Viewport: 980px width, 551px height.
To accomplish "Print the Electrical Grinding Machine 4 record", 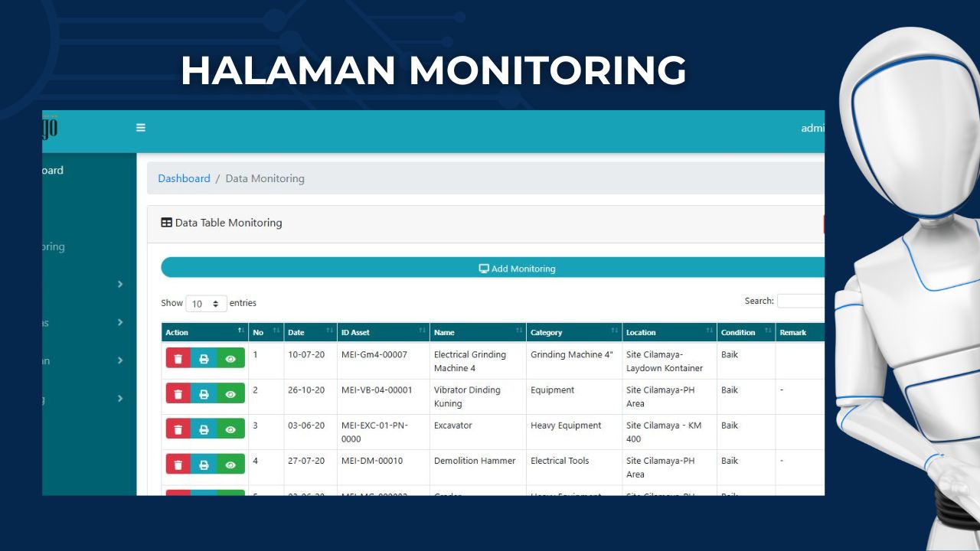I will [204, 358].
